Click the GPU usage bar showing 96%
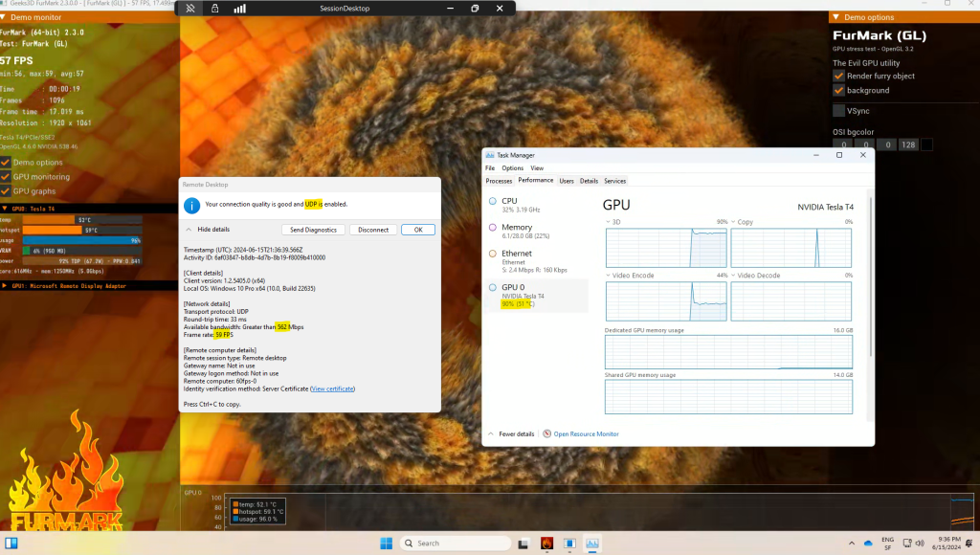The image size is (980, 555). coord(82,240)
